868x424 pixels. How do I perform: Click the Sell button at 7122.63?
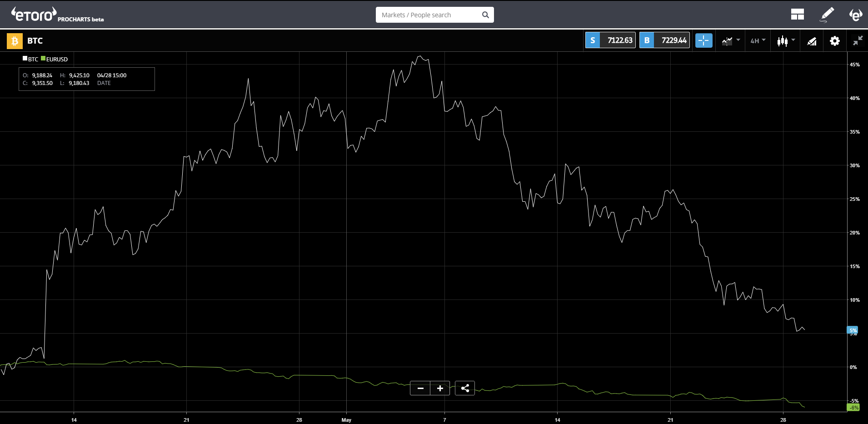tap(610, 40)
